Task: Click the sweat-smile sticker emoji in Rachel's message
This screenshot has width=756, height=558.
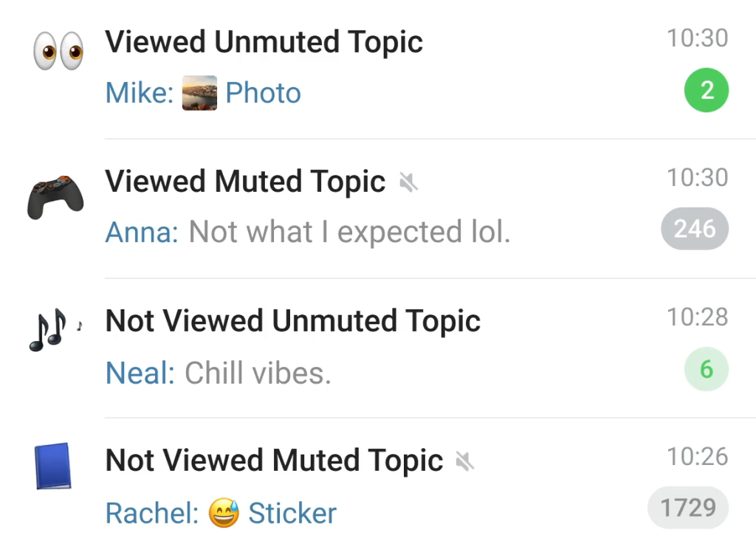Action: pos(224,513)
